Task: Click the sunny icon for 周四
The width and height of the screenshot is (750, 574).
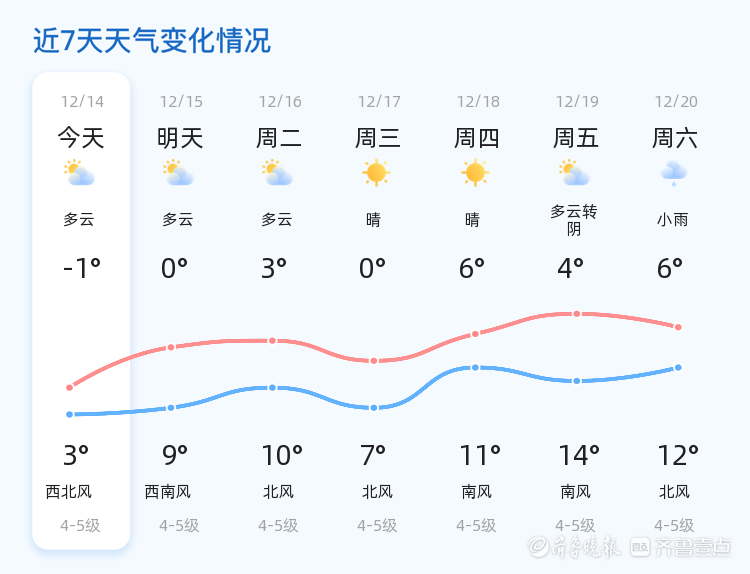Action: pyautogui.click(x=475, y=173)
